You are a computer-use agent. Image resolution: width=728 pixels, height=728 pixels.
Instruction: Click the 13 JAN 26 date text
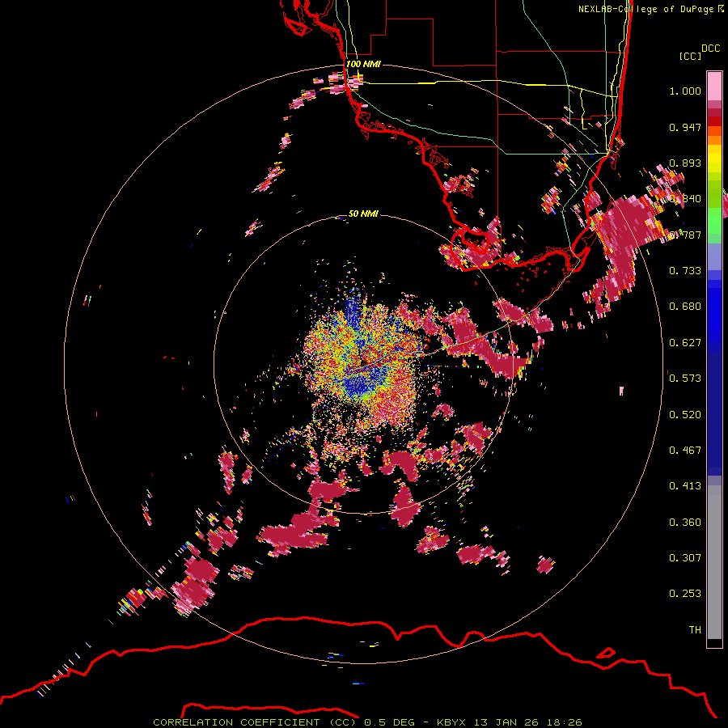506,722
